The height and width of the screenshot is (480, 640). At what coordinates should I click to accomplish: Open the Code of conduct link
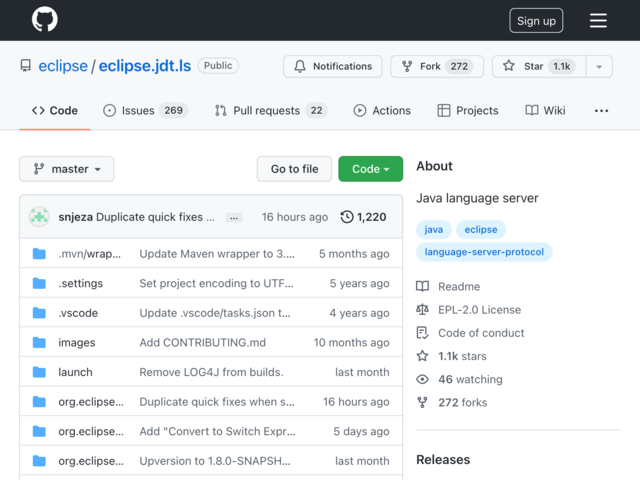point(481,333)
